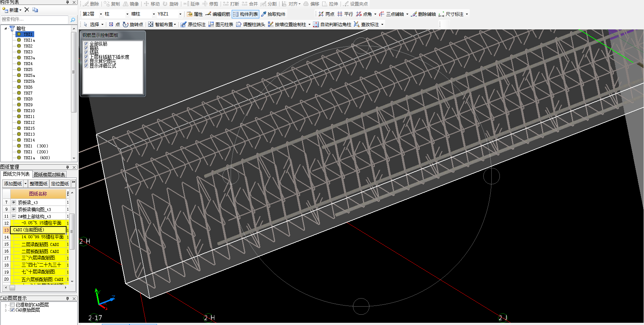This screenshot has height=325, width=644.
Task: Toggle 构件列表 (component list) button
Action: [x=245, y=14]
